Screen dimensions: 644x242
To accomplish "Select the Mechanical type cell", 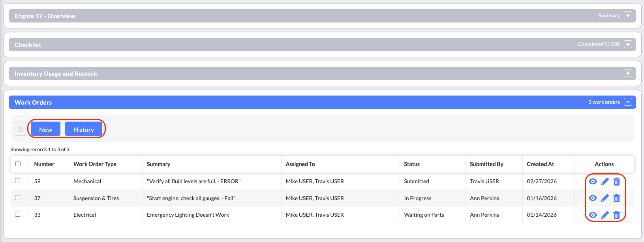I will tap(87, 181).
